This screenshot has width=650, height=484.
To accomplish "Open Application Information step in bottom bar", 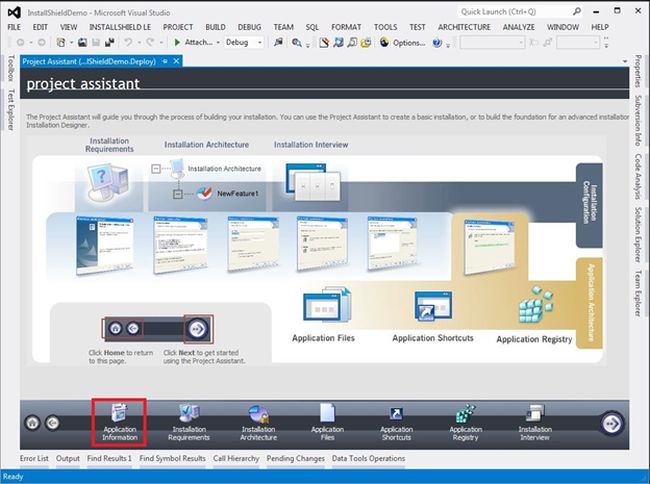I will pyautogui.click(x=119, y=423).
